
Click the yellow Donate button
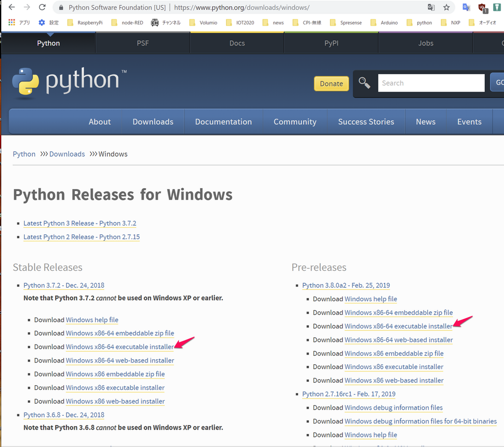click(x=331, y=84)
